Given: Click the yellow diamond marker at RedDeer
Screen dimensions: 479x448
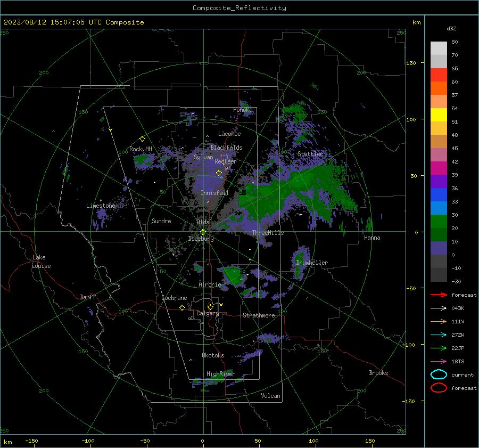Looking at the screenshot, I should tap(219, 173).
